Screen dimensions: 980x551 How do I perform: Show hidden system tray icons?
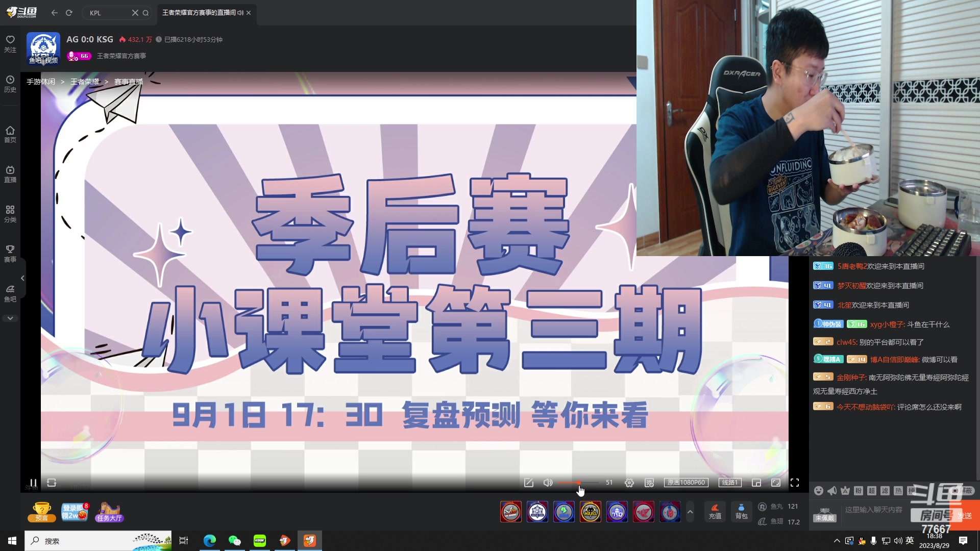[x=837, y=541]
